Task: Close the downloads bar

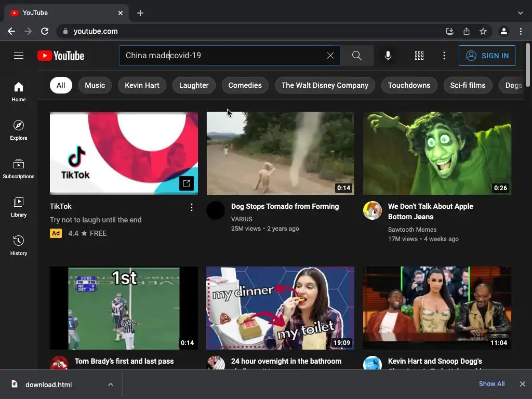Action: (x=523, y=384)
